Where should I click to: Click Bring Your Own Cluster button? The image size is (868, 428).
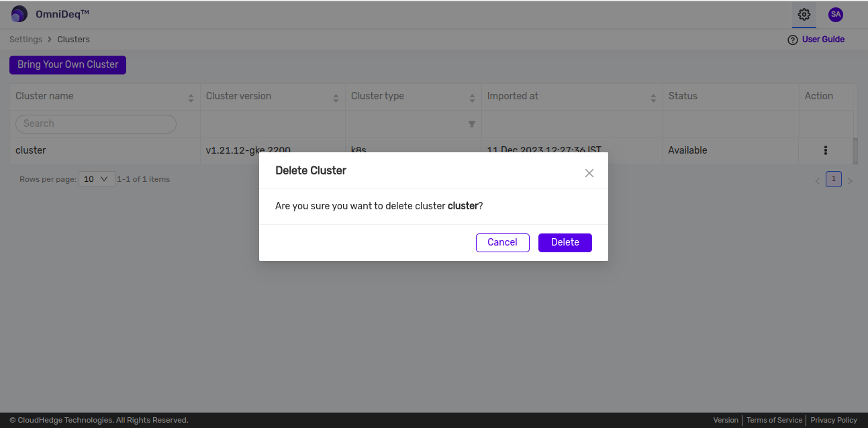coord(68,65)
